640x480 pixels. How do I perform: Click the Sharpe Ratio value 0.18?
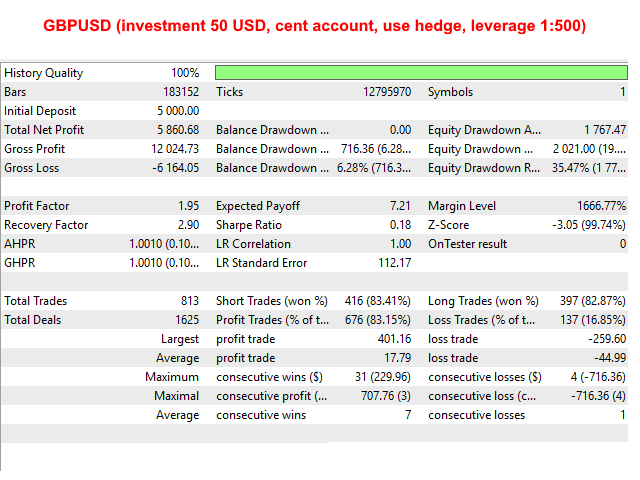[x=400, y=225]
